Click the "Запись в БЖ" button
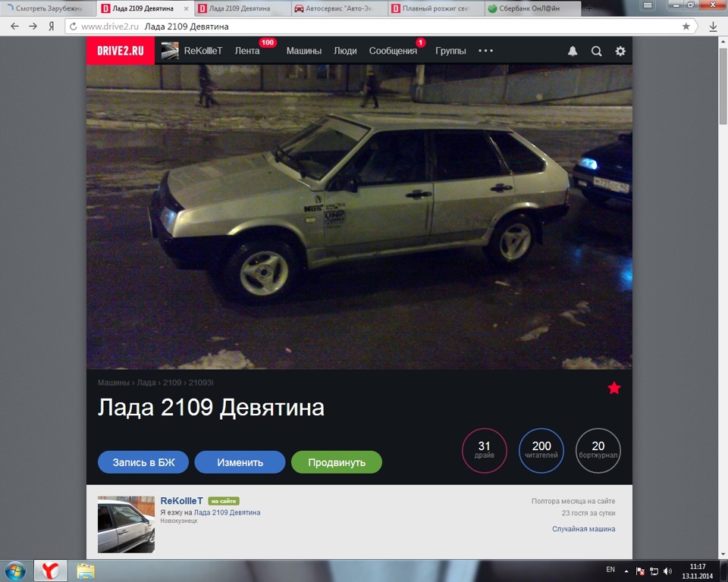Viewport: 728px width, 582px height. coord(143,462)
